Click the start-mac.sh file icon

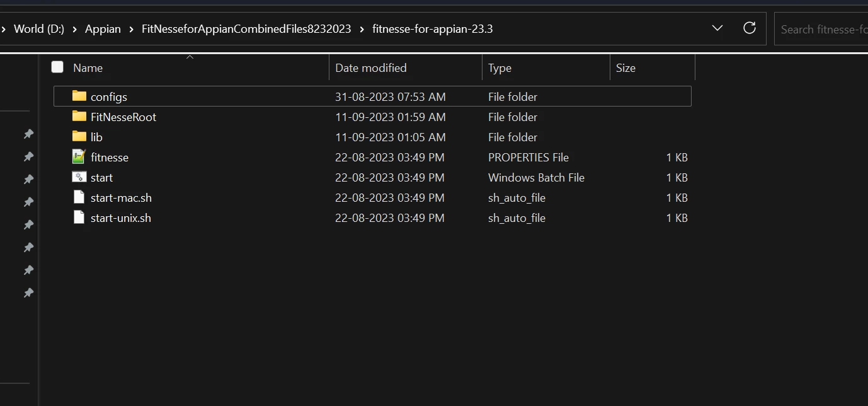(79, 197)
